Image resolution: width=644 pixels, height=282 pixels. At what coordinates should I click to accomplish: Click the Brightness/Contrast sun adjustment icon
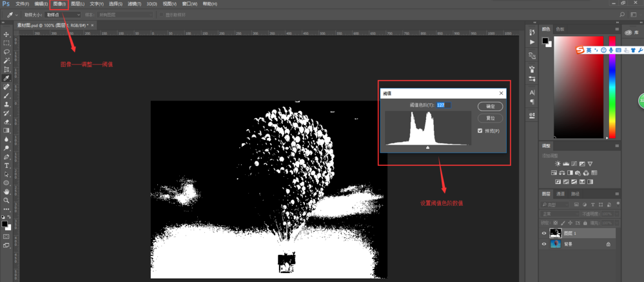558,164
